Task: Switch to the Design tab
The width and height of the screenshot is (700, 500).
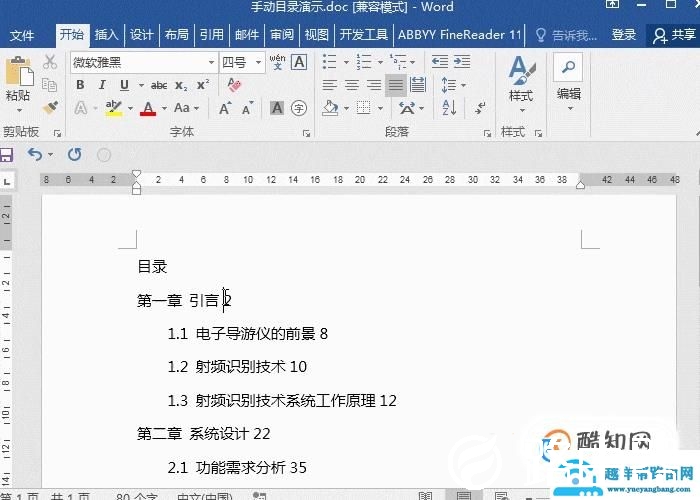Action: 142,34
